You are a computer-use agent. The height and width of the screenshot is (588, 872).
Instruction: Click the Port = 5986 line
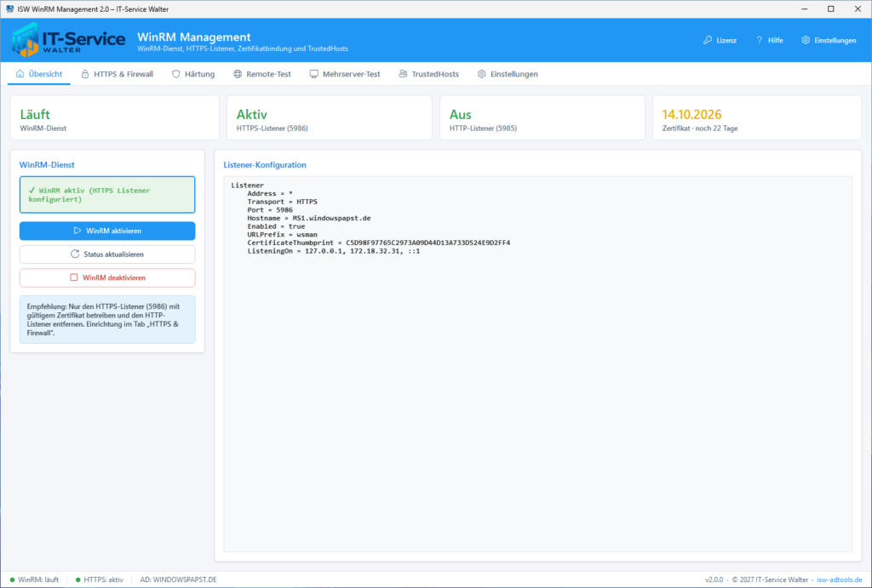tap(270, 210)
